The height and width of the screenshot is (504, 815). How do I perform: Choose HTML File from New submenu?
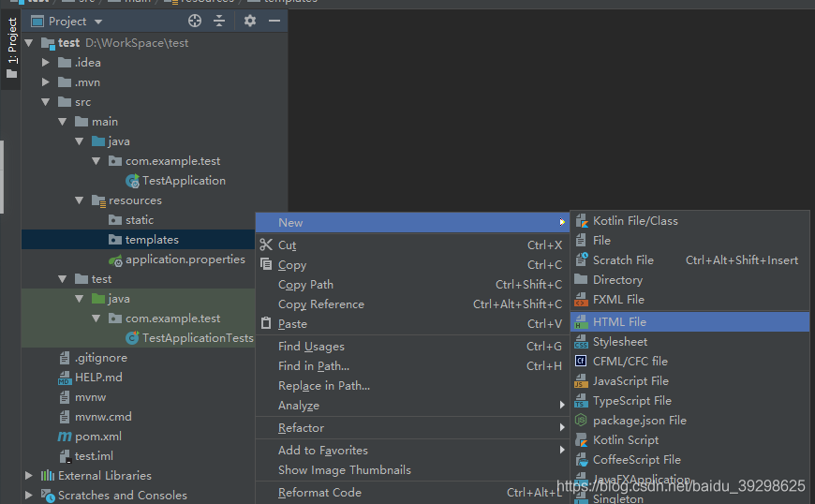click(619, 322)
